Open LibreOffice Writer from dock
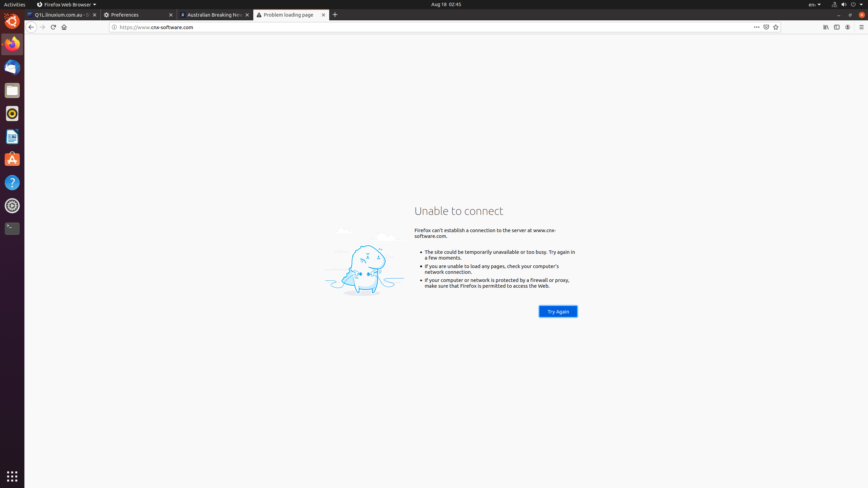This screenshot has width=868, height=488. click(12, 137)
